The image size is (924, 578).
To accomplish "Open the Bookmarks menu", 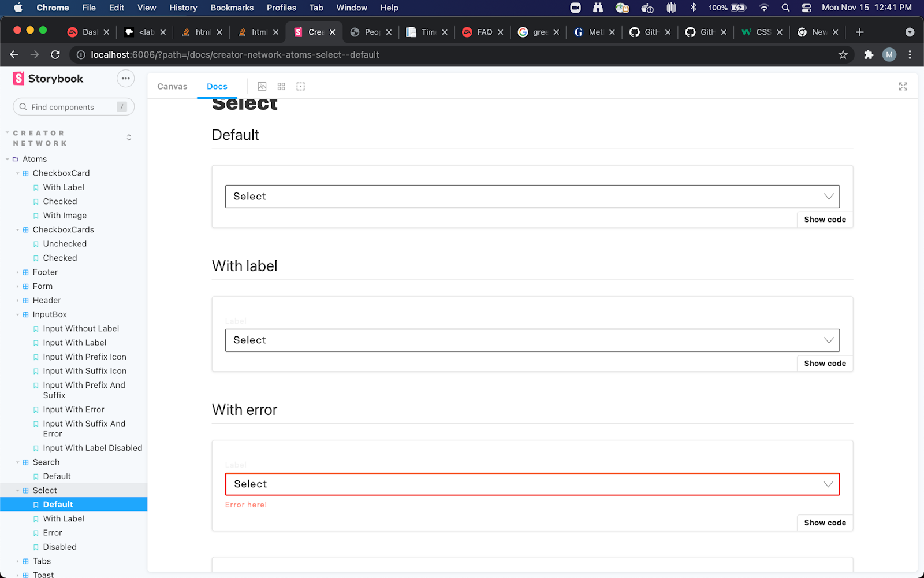I will click(232, 8).
